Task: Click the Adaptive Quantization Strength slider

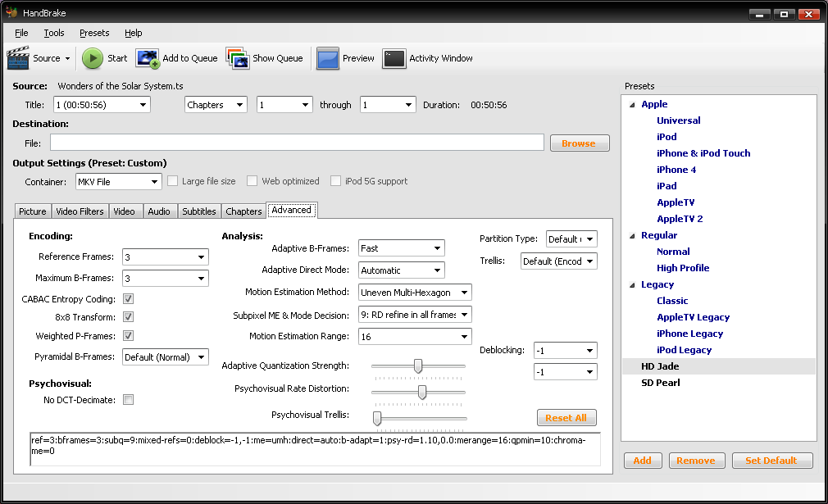Action: [x=418, y=366]
